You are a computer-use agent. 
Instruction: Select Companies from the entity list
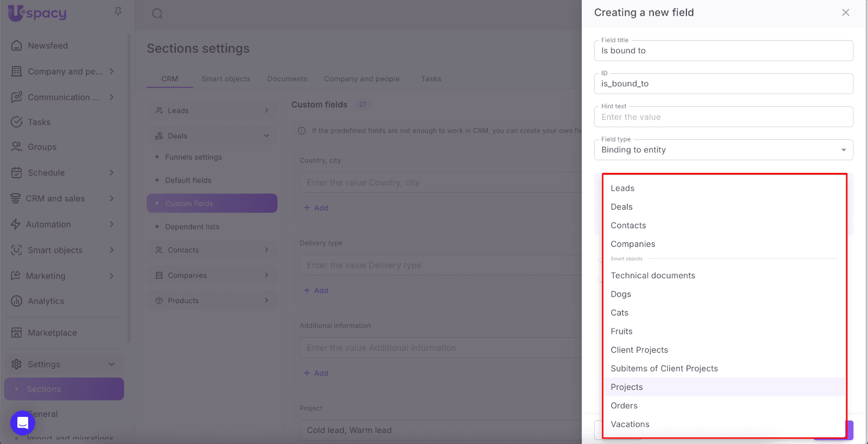point(633,244)
